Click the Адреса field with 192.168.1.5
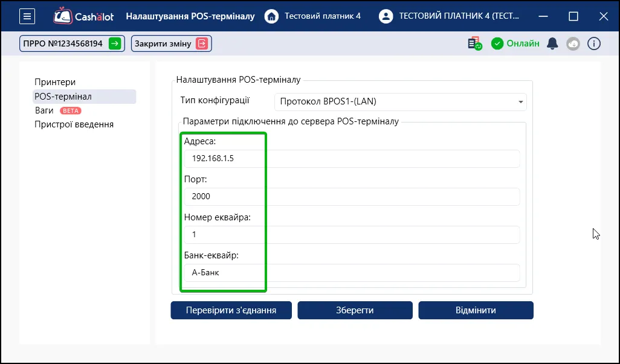The height and width of the screenshot is (364, 620). 352,159
